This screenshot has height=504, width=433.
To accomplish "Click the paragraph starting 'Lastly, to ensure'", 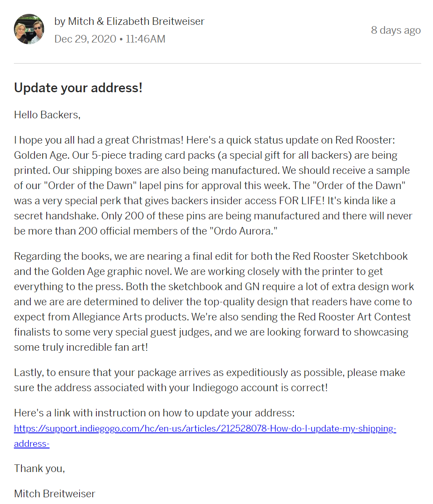I will [x=210, y=380].
